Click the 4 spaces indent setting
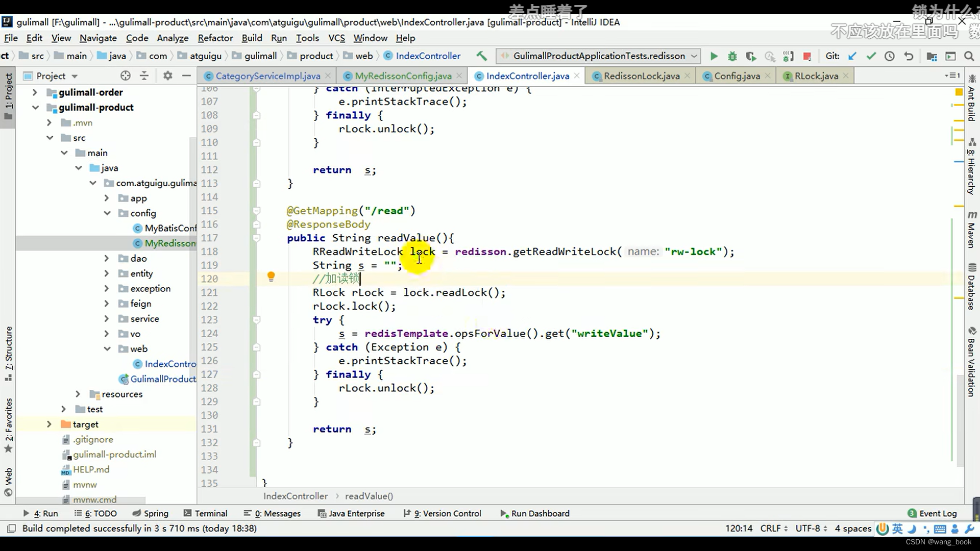Screen dimensions: 980x551 853,528
